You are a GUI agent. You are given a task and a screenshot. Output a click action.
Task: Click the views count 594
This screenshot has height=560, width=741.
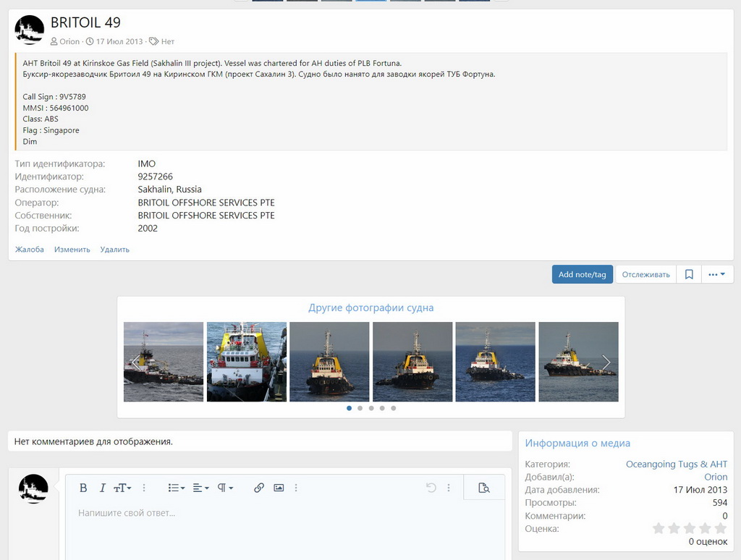coord(720,503)
